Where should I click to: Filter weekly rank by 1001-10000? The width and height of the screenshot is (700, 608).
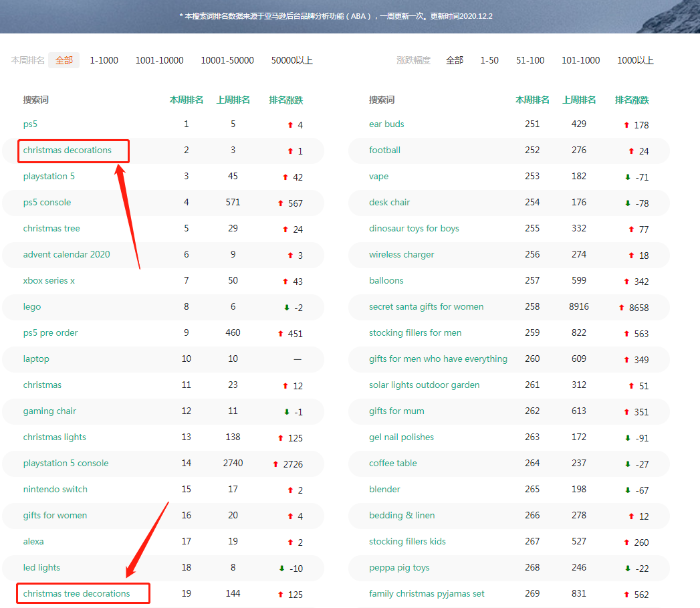(159, 60)
